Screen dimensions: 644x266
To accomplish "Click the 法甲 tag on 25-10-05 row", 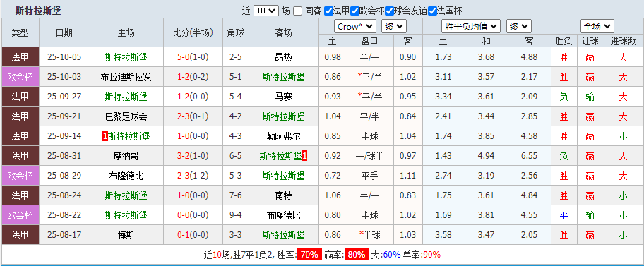I will click(20, 57).
